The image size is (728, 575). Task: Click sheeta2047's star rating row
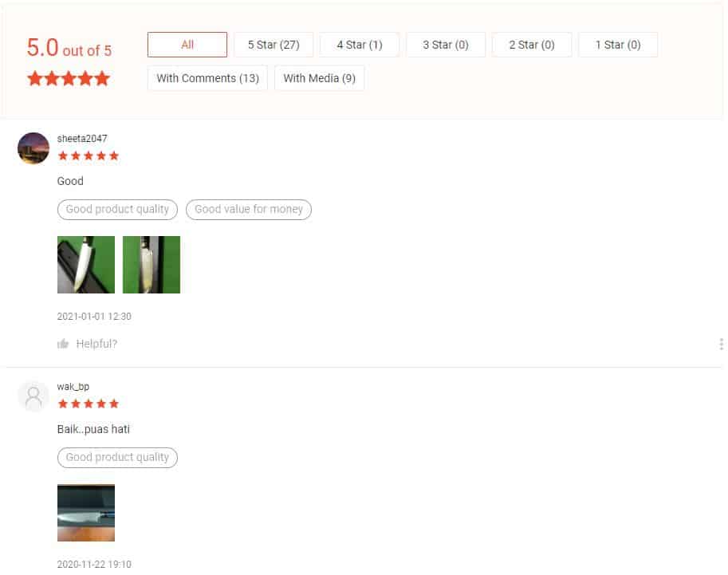(x=89, y=156)
